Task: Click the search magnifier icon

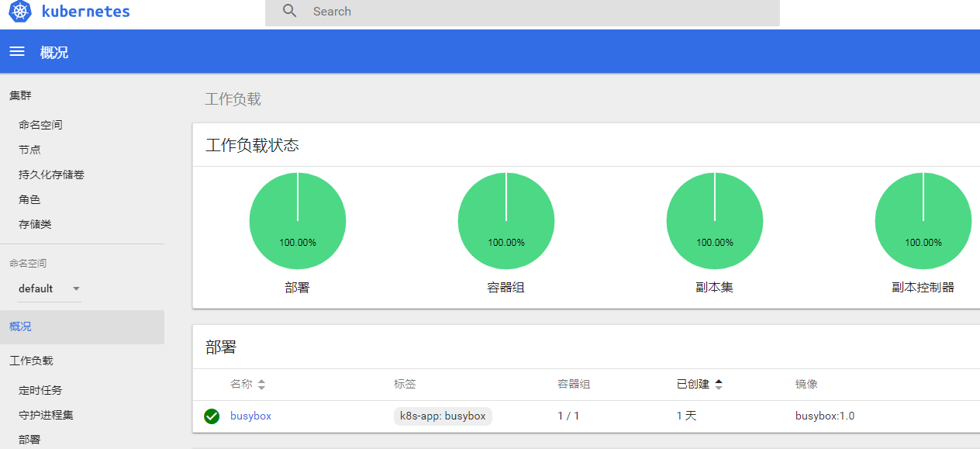Action: 290,11
